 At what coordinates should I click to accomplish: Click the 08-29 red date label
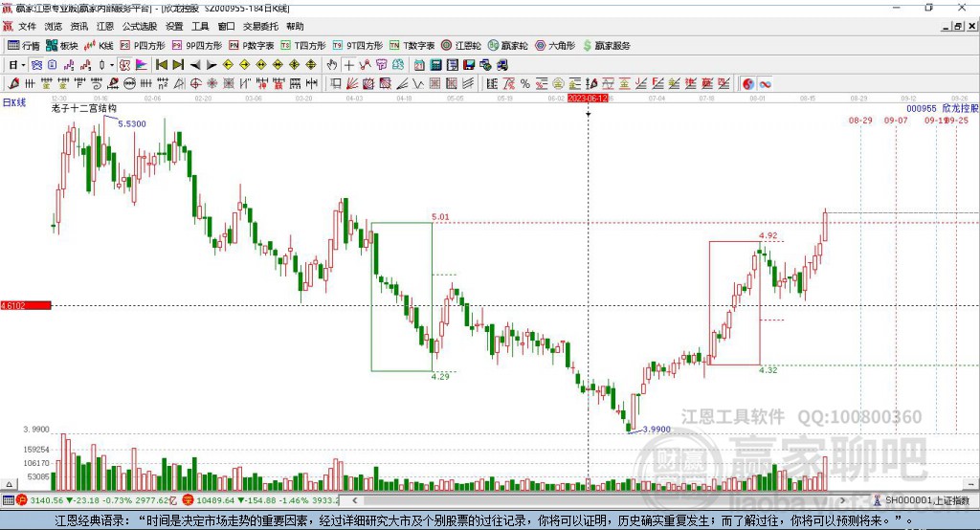[860, 120]
